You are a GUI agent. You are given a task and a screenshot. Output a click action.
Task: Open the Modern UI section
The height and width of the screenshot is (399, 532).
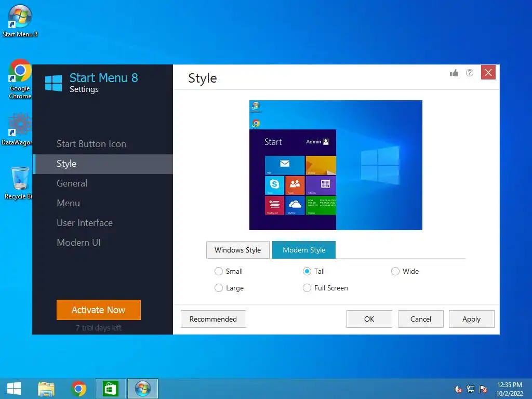tap(78, 243)
